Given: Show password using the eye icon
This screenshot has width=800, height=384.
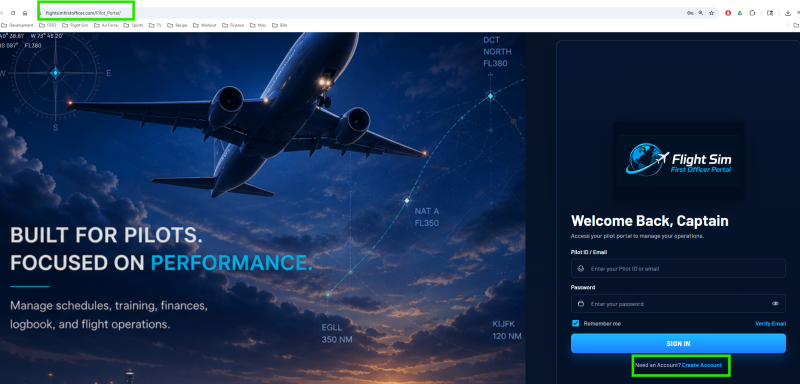Looking at the screenshot, I should (776, 303).
